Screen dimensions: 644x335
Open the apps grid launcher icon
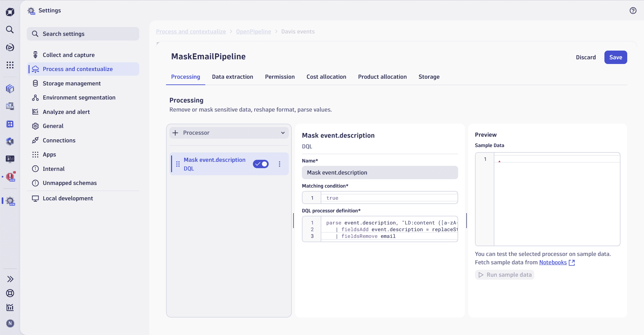point(10,65)
